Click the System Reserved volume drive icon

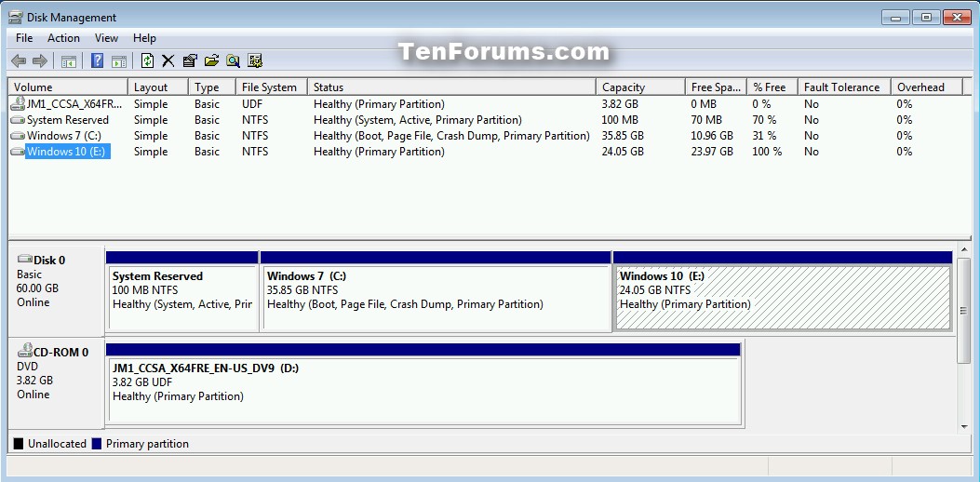pyautogui.click(x=18, y=120)
